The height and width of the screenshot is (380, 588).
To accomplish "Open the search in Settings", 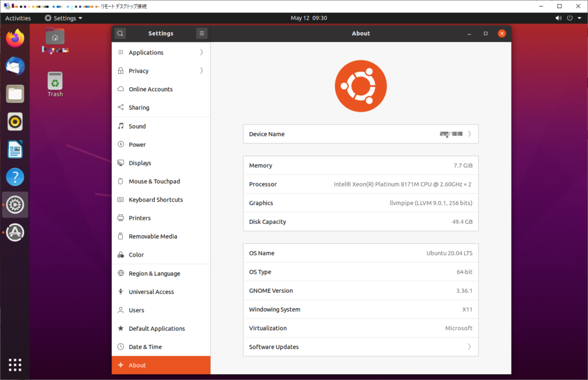I will click(119, 33).
